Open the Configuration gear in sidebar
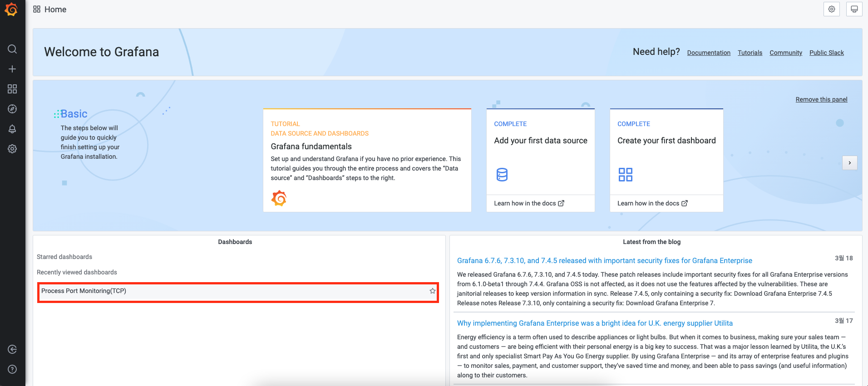This screenshot has height=386, width=868. (x=12, y=149)
